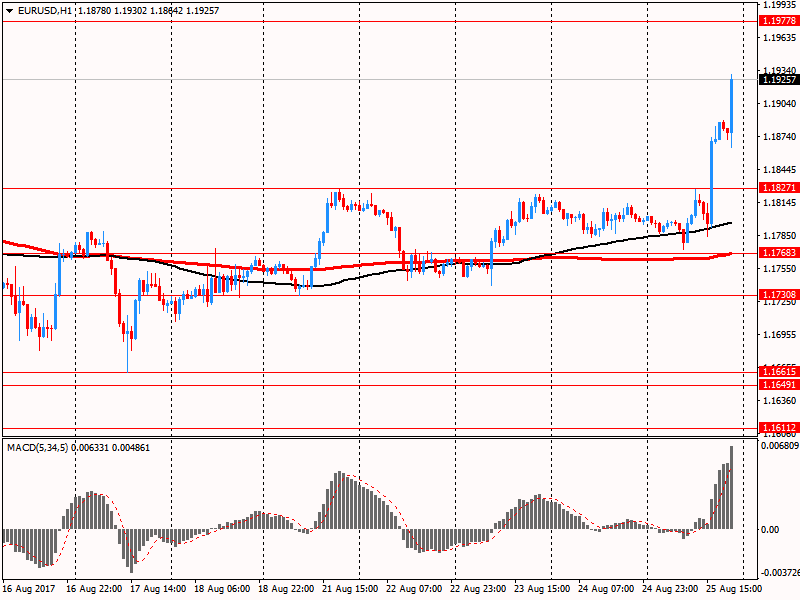Select the 1.16615 support level label
Viewport: 800px width, 600px height.
pos(779,371)
